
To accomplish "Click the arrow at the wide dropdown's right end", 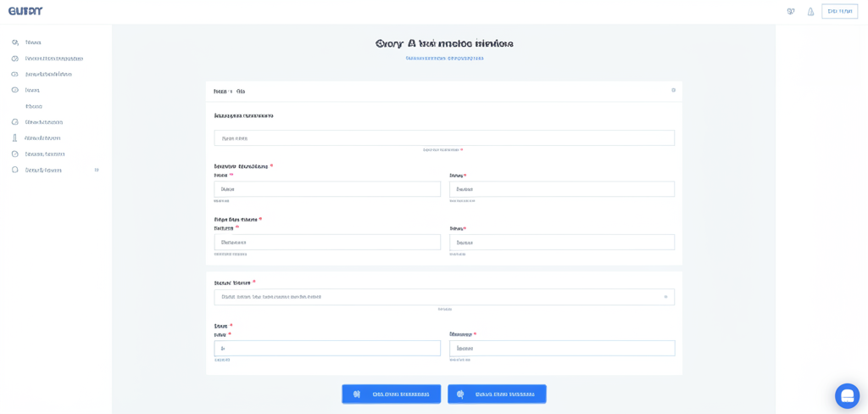I will (x=665, y=297).
